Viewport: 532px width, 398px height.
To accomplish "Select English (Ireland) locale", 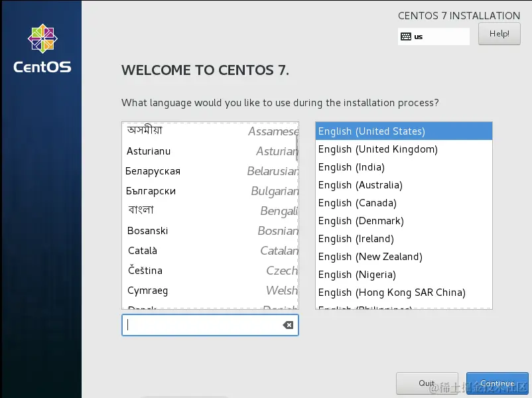I will pos(404,239).
